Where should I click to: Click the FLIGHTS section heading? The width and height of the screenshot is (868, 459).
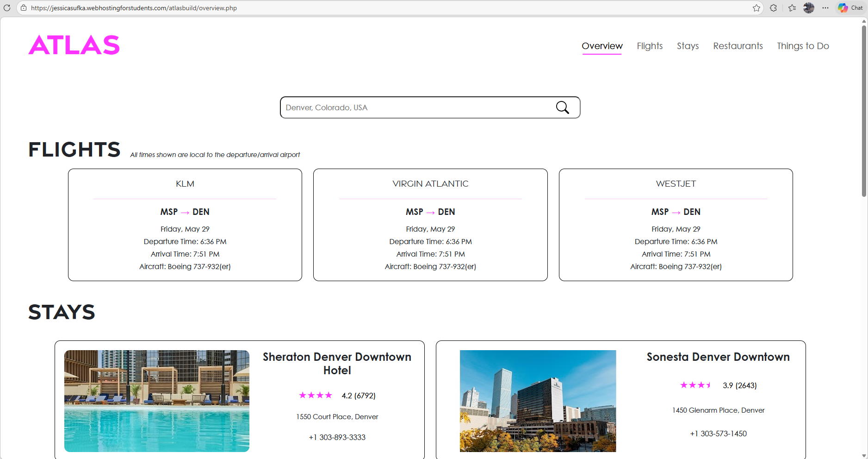(x=74, y=150)
